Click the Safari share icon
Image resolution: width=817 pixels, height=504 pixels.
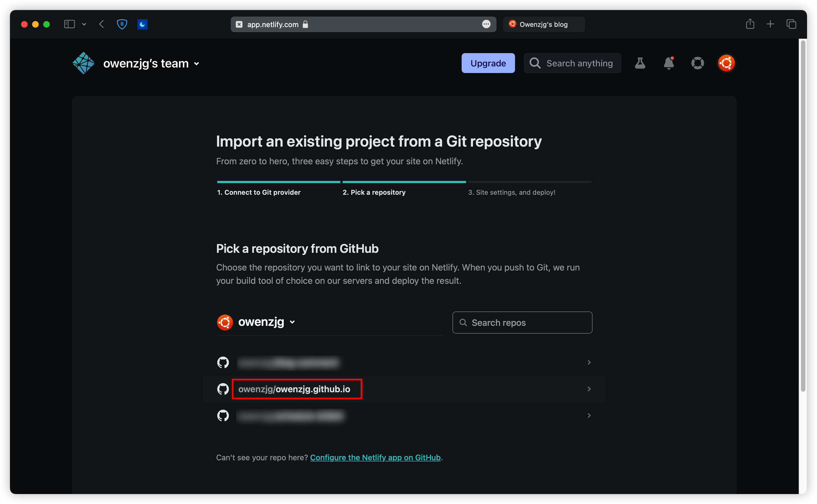(750, 24)
